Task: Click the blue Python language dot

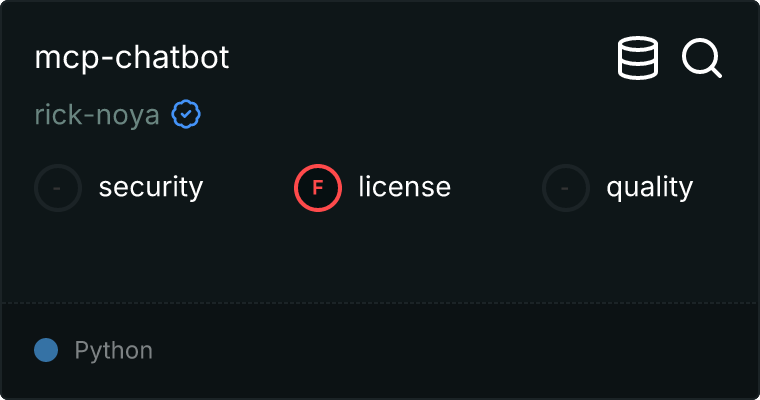Action: tap(46, 350)
